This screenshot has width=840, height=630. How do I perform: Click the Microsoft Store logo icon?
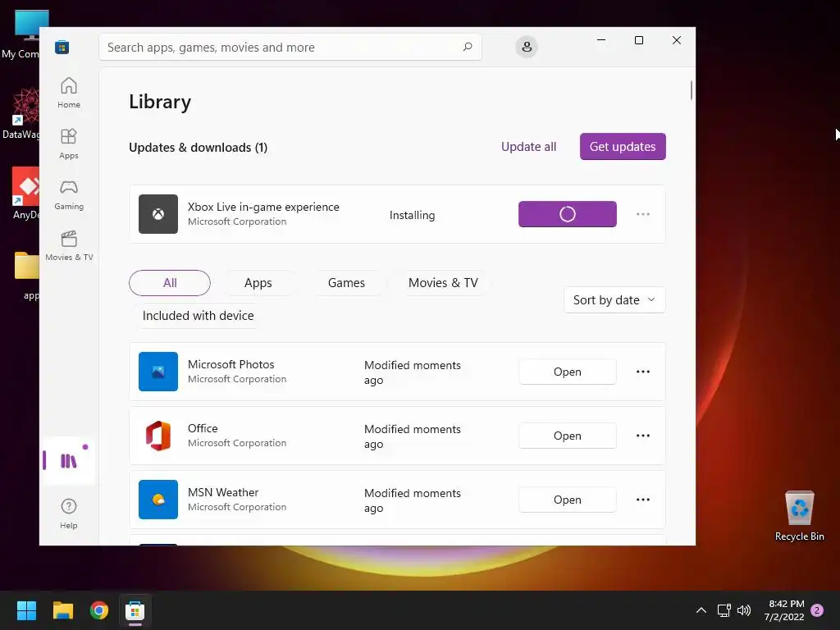pos(62,47)
